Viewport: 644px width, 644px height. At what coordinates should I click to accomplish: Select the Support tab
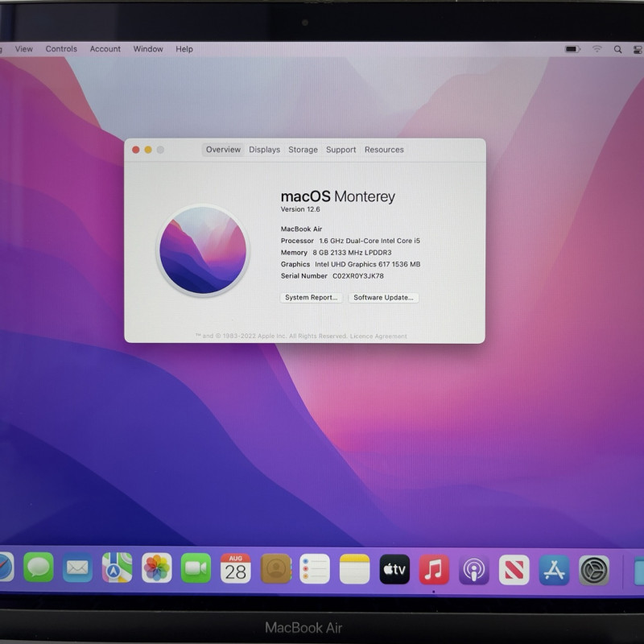point(341,150)
